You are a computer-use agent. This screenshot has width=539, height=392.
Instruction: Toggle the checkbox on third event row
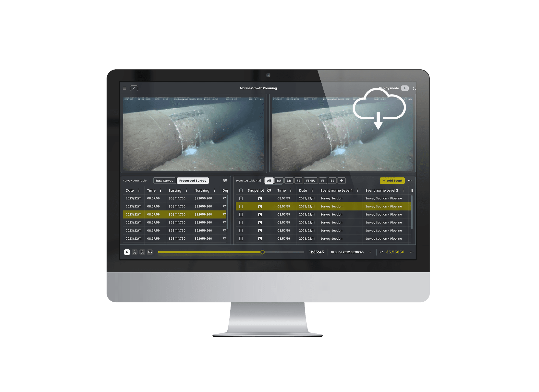tap(241, 214)
